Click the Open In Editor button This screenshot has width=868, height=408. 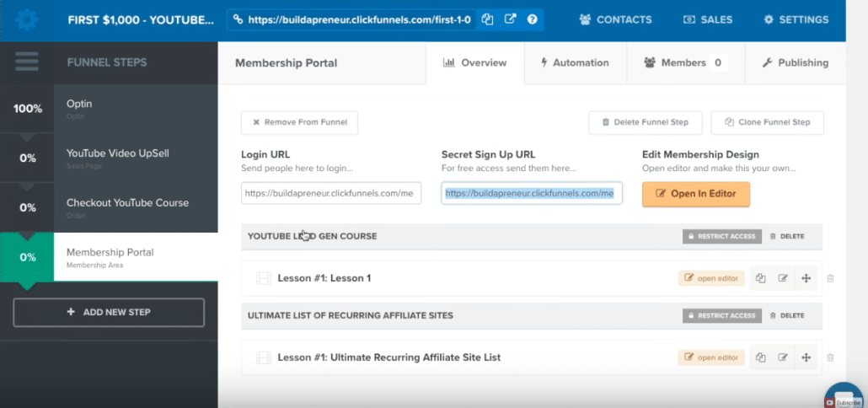tap(696, 195)
